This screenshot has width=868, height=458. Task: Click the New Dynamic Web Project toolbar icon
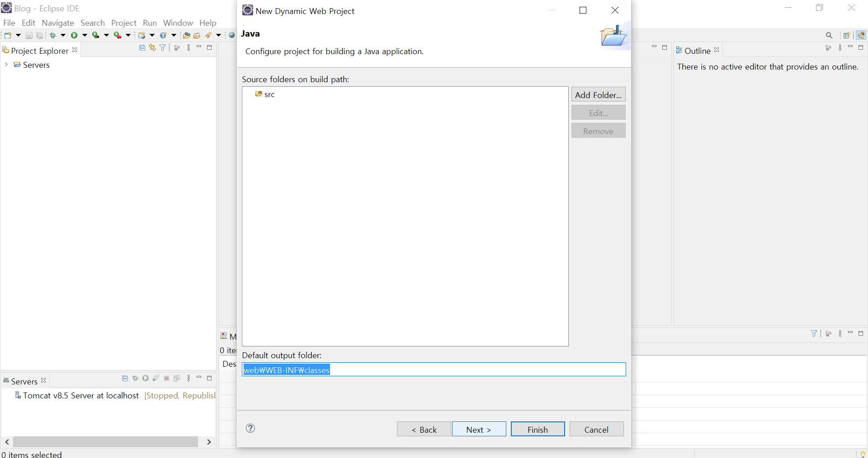[142, 35]
